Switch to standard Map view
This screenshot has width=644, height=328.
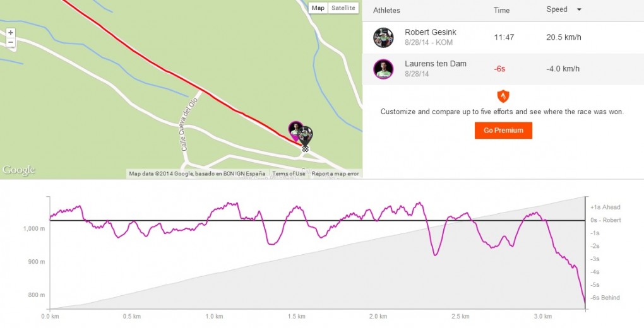coord(318,8)
